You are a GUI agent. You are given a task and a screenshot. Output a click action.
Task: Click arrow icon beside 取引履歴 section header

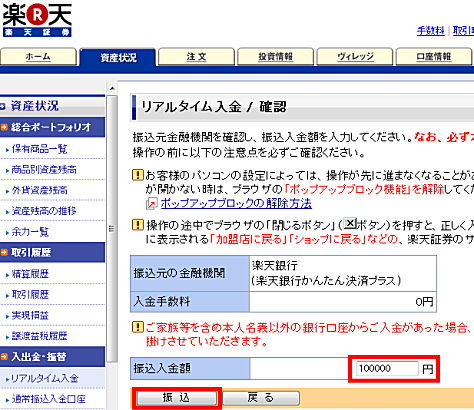tap(4, 252)
